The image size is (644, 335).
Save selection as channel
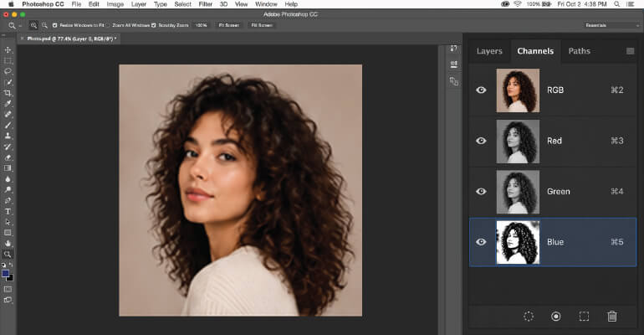tap(555, 316)
